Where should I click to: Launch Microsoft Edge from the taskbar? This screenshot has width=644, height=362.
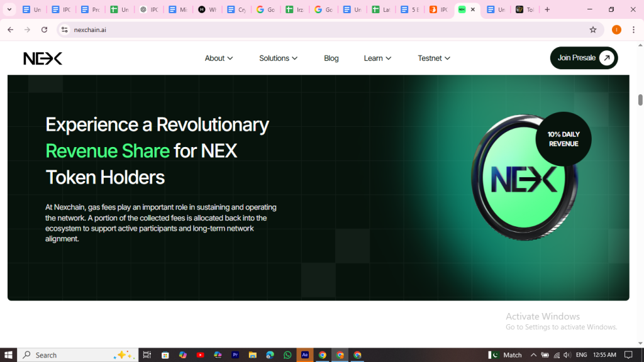[x=270, y=355]
